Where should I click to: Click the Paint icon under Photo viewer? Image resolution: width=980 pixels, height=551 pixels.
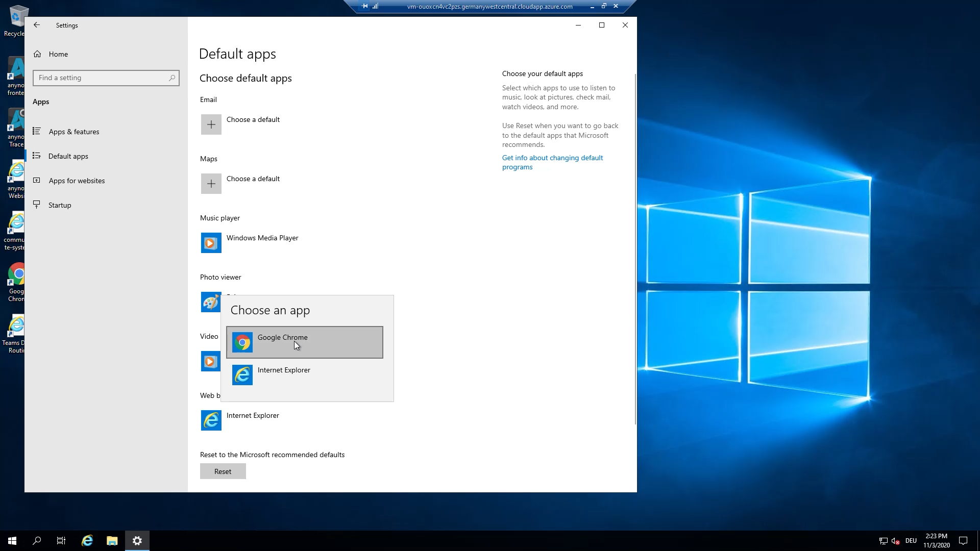click(x=210, y=302)
